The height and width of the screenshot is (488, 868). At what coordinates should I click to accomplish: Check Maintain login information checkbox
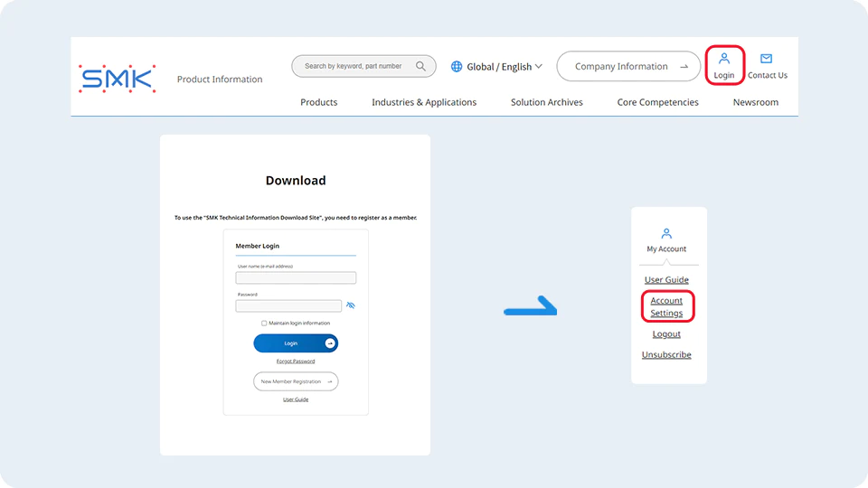point(264,323)
